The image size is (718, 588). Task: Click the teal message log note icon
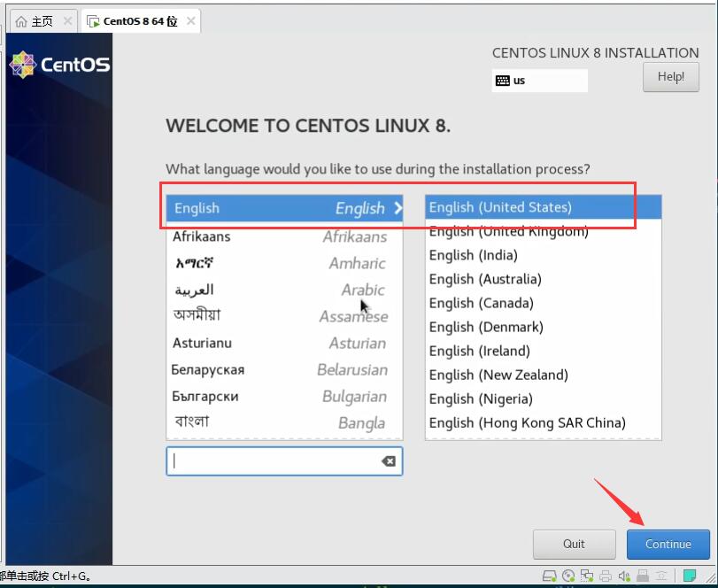tap(690, 576)
